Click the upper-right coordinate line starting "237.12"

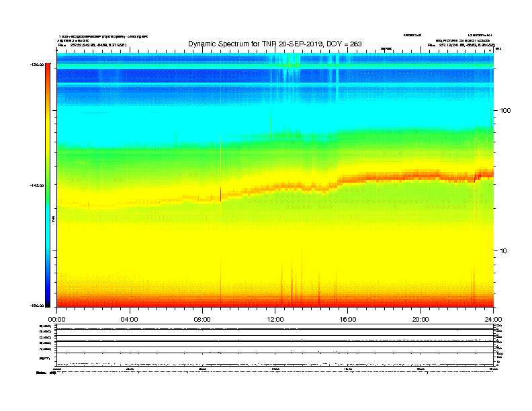[468, 45]
